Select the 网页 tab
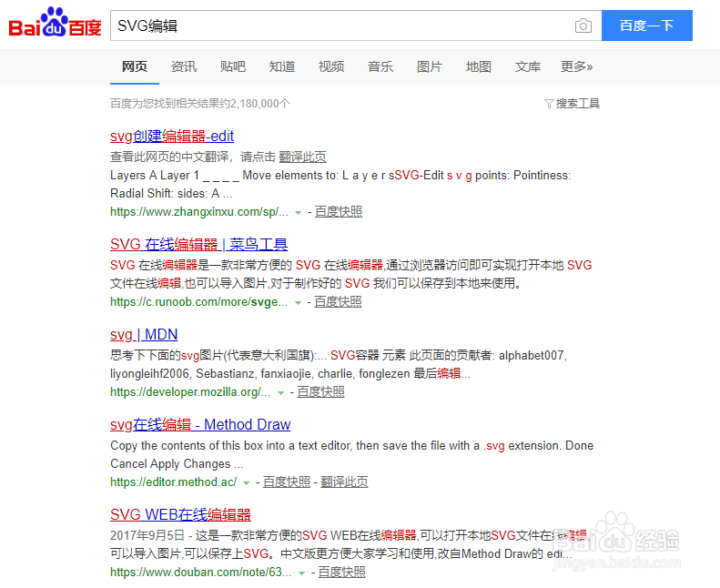This screenshot has width=720, height=588. 135,67
